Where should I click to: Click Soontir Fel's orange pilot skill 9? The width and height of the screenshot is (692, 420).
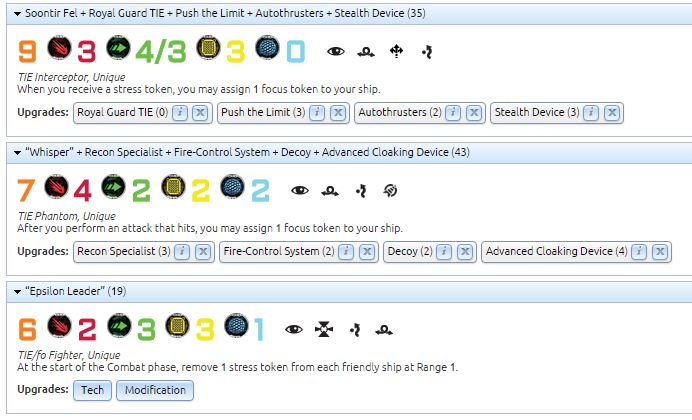coord(27,51)
